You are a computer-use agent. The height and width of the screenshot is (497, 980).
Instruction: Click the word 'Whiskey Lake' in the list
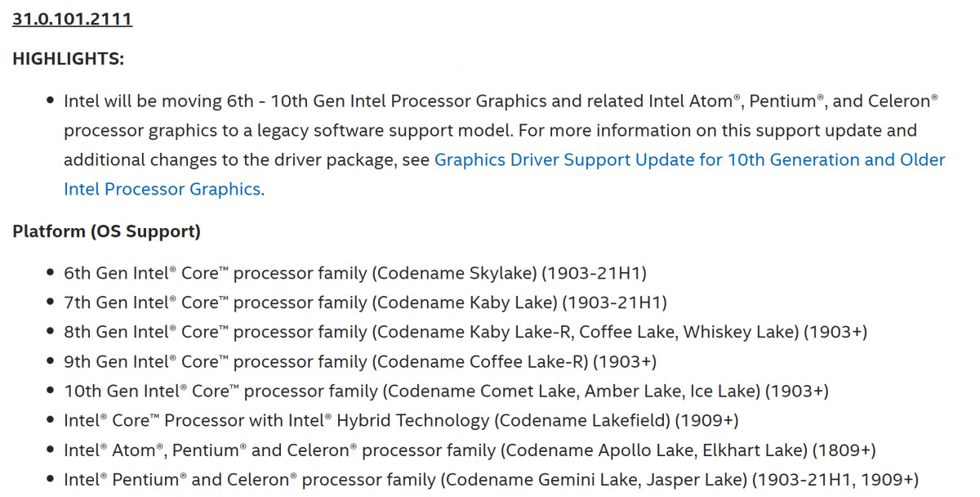(x=740, y=332)
